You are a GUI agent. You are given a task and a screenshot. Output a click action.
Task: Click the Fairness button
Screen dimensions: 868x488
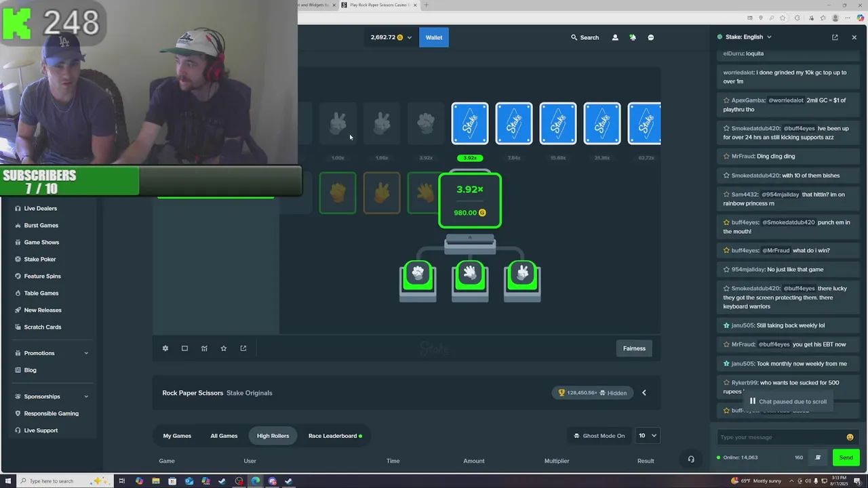pyautogui.click(x=634, y=348)
